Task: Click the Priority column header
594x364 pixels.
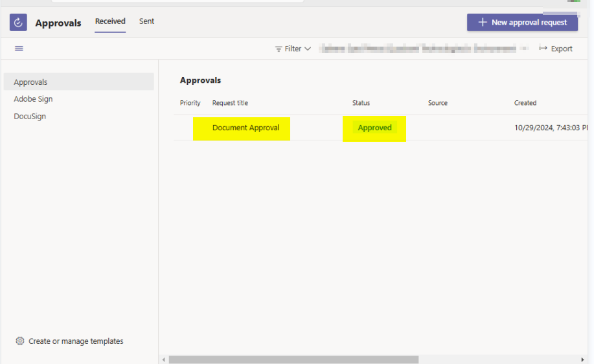Action: point(190,102)
